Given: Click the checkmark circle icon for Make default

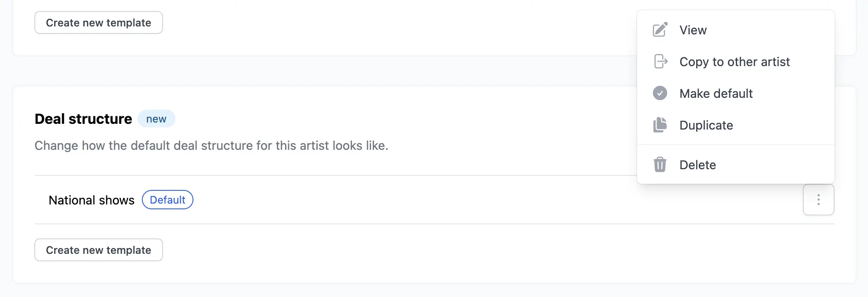Looking at the screenshot, I should [660, 93].
